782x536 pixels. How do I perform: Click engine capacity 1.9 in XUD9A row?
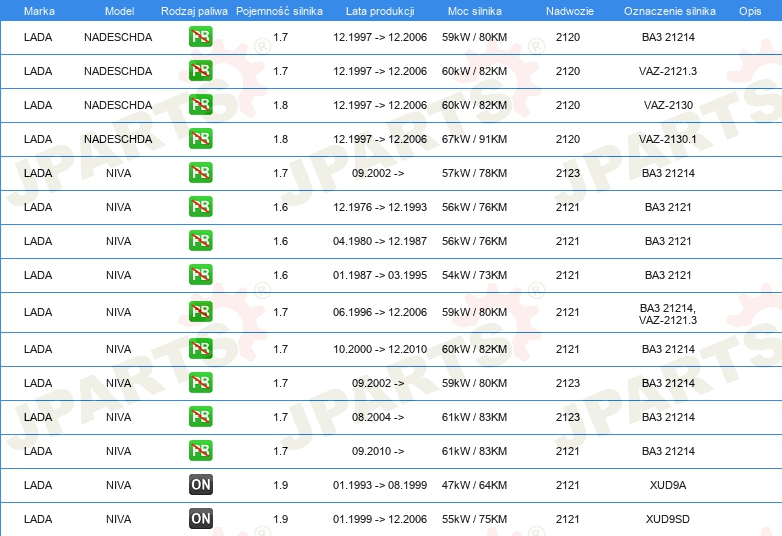click(x=280, y=485)
